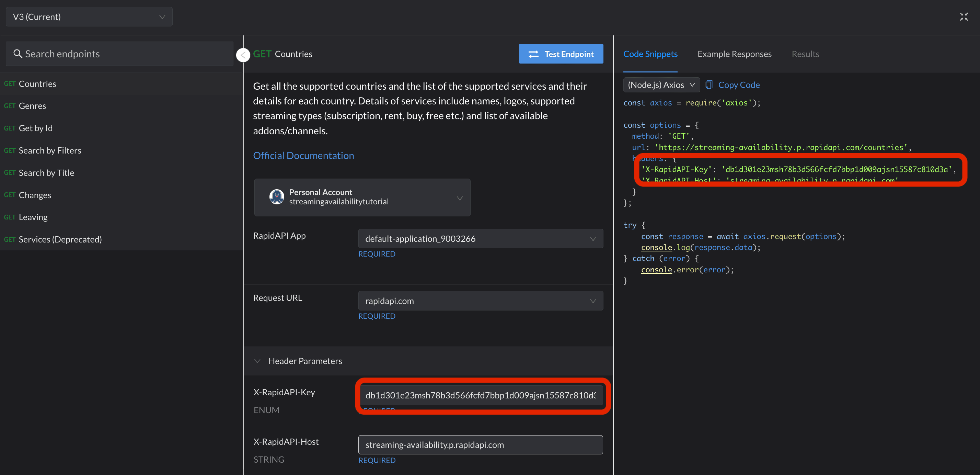The width and height of the screenshot is (980, 475).
Task: Click the GET Countries endpoint icon
Action: (9, 83)
